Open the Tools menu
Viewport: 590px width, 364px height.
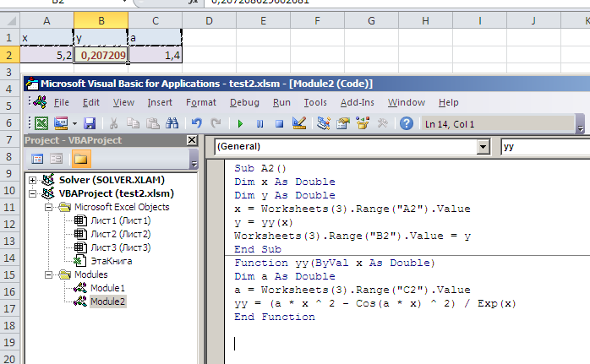315,102
